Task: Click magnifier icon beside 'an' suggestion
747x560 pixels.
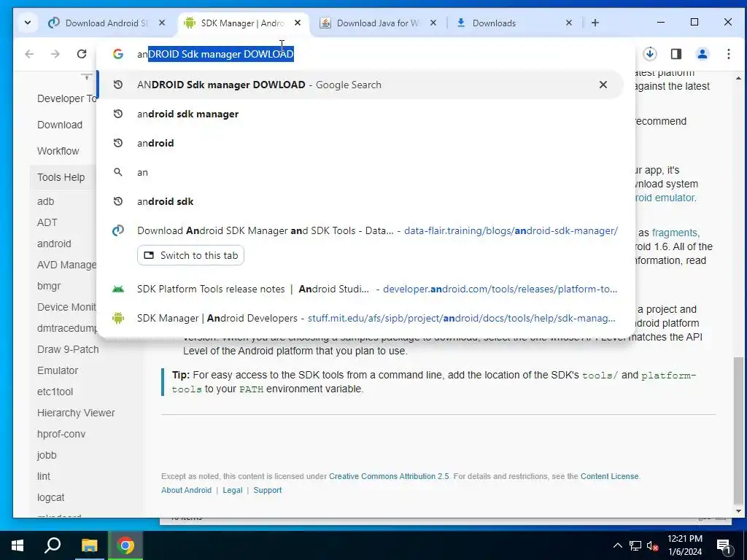Action: (x=117, y=172)
